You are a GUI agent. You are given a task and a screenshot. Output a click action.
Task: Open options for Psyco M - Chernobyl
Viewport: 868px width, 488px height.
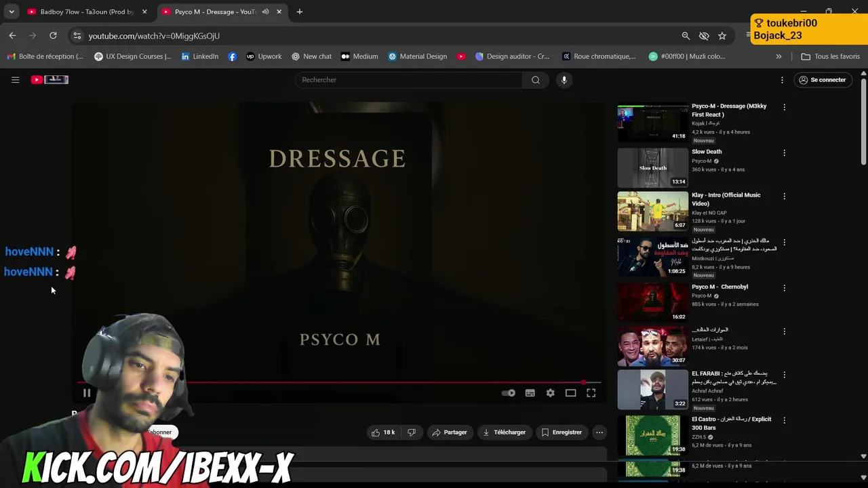click(785, 287)
